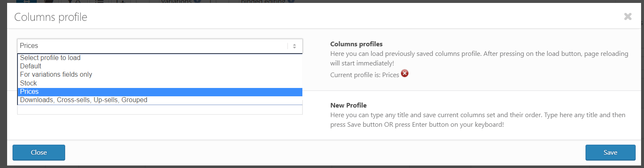644x168 pixels.
Task: Choose the "Stock" columns profile
Action: point(28,83)
